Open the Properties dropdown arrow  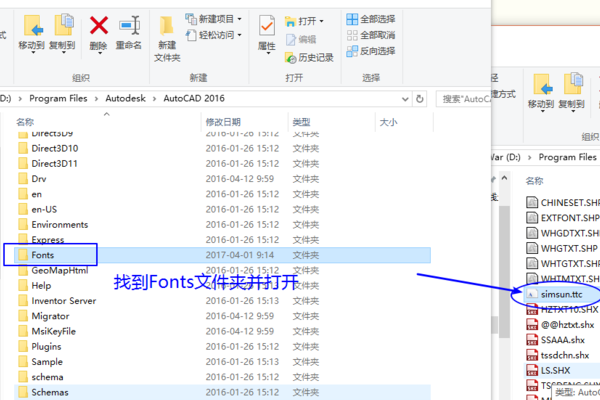(268, 54)
